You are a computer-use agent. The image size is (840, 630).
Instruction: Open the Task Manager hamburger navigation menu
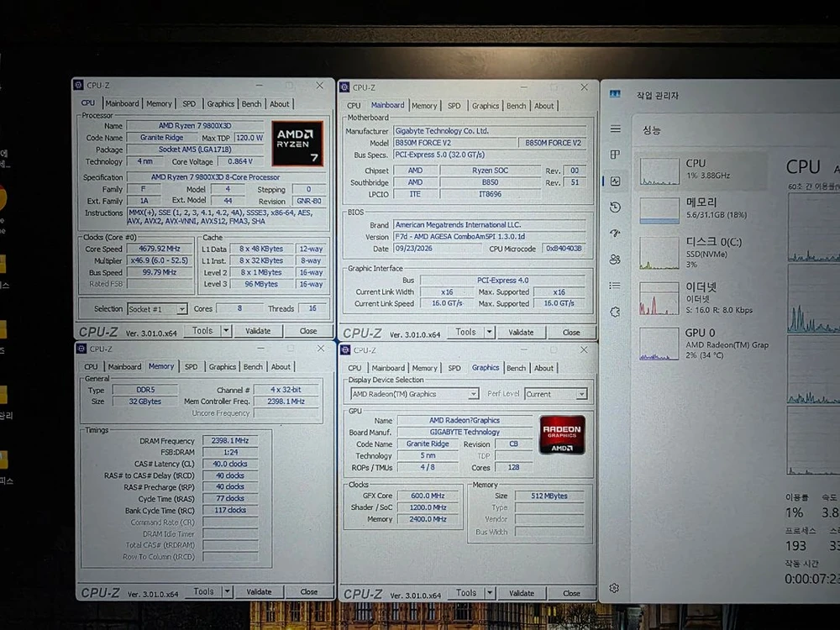615,129
